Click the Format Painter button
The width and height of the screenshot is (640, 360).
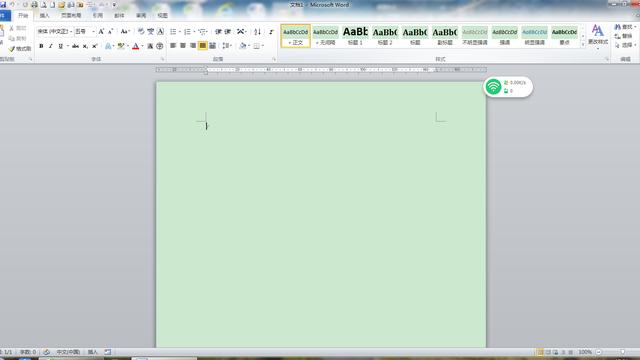pyautogui.click(x=20, y=49)
